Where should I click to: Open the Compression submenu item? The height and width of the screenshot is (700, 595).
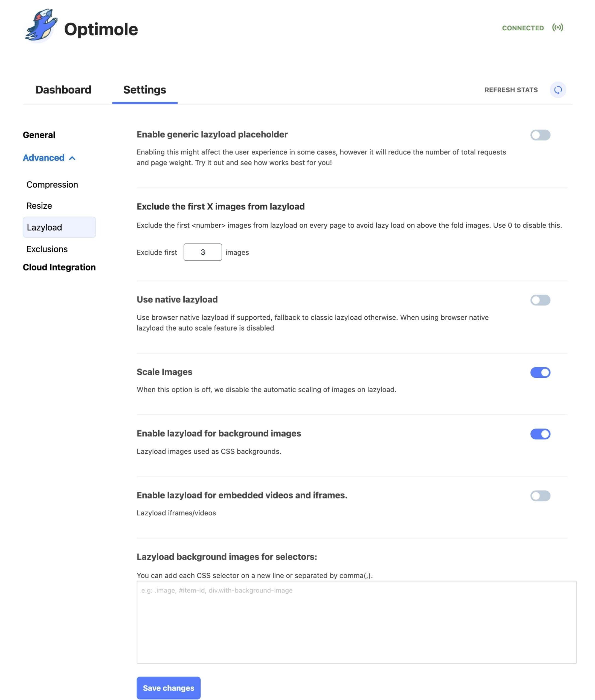click(x=52, y=185)
